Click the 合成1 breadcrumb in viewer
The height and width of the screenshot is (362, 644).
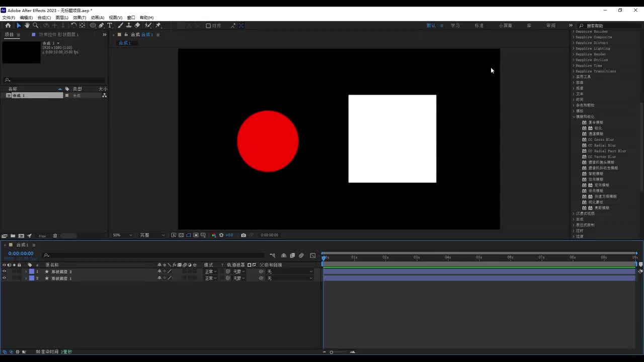point(125,43)
